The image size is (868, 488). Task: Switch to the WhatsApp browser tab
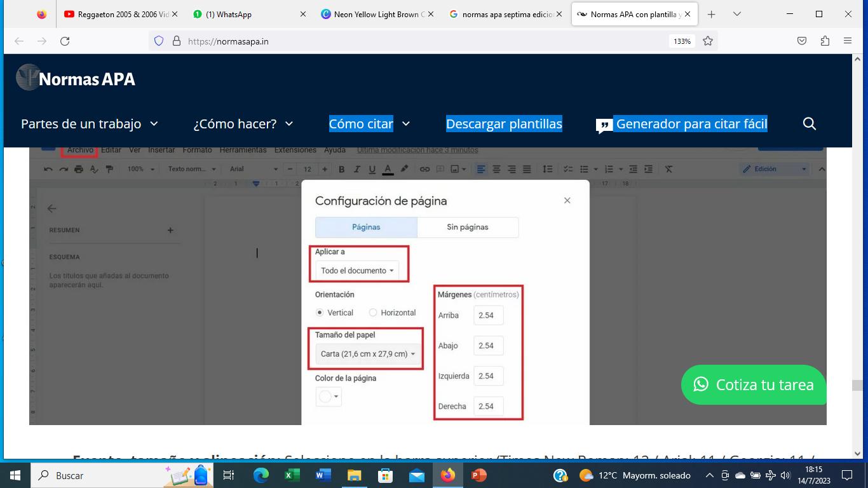click(x=248, y=14)
